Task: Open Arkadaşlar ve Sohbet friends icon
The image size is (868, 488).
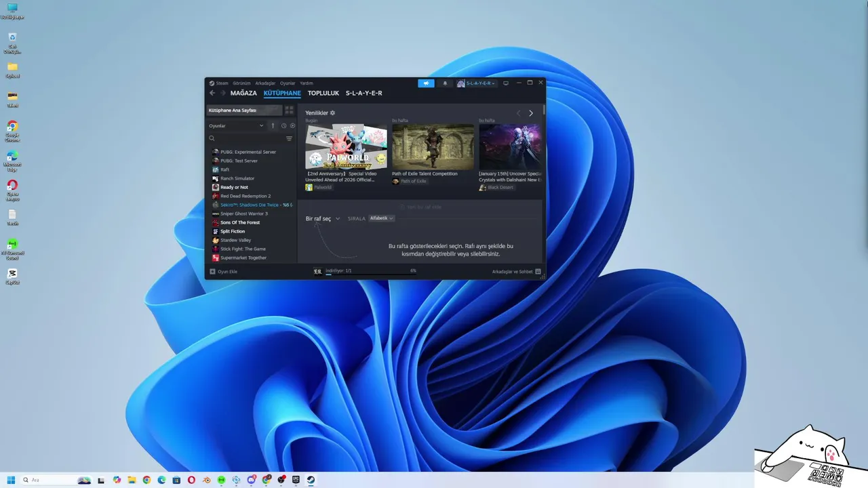Action: [538, 271]
